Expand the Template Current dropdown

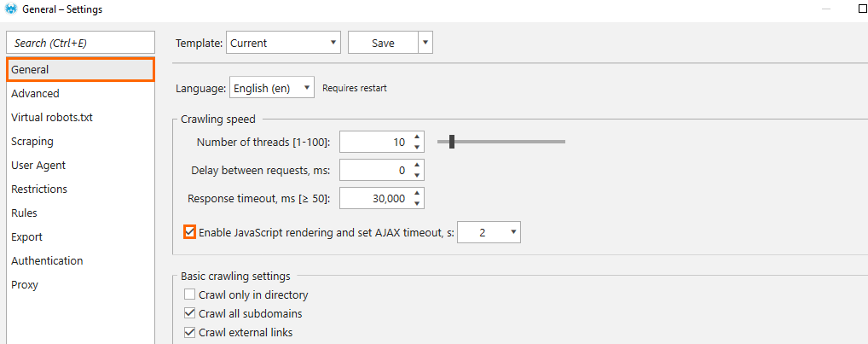click(283, 43)
